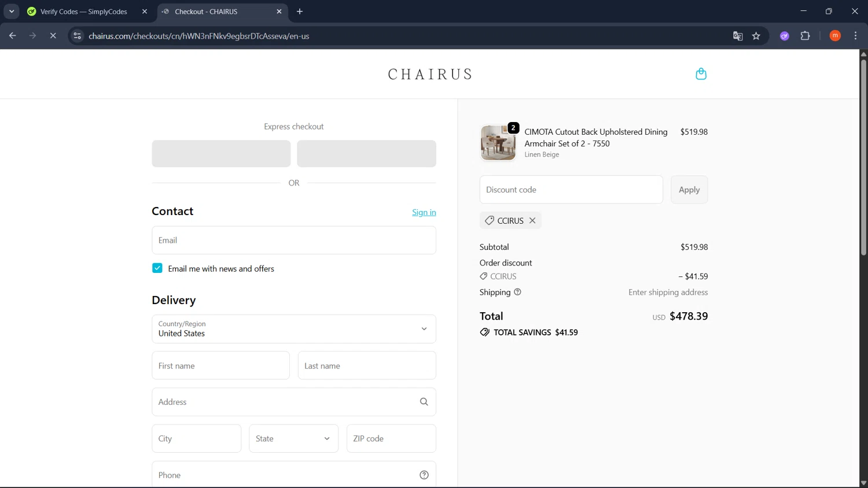Show shipping info help icon

517,292
